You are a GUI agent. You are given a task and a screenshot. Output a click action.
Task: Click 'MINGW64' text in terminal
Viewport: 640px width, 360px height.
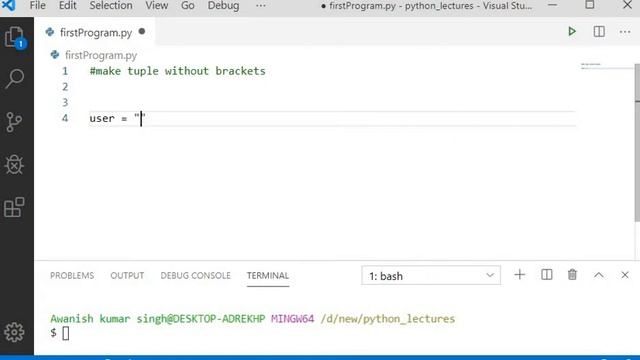tap(292, 318)
